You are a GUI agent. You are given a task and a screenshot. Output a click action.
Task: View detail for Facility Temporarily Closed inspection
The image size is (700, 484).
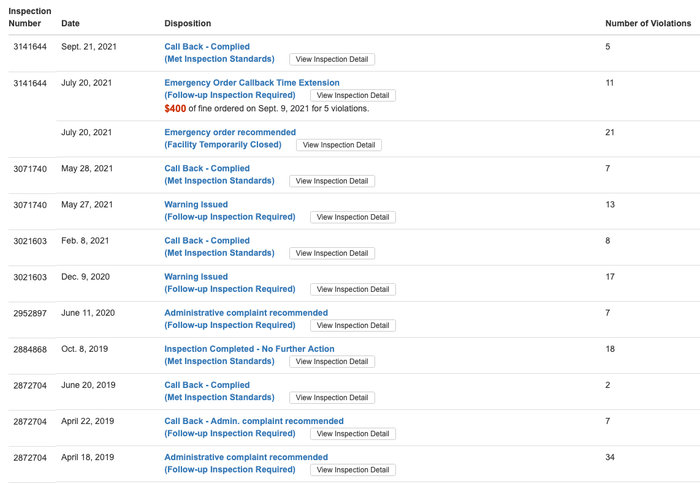(339, 145)
